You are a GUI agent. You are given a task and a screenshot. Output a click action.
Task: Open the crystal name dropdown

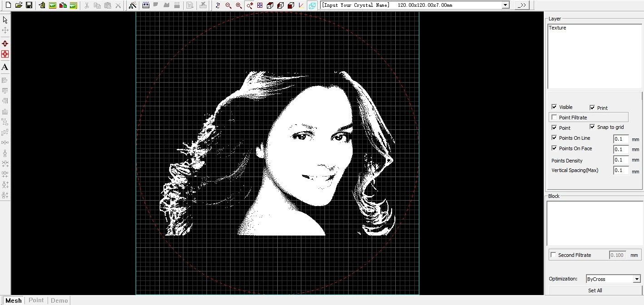pos(506,5)
